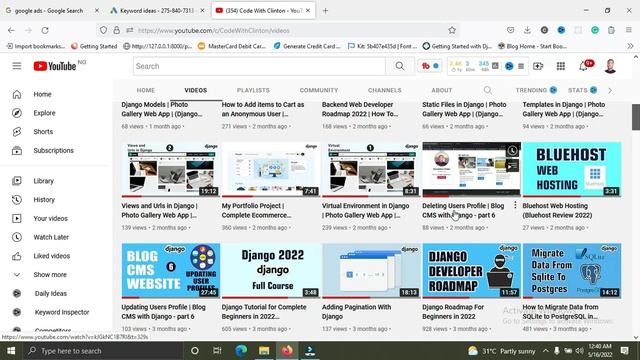Open a new browser tab
The height and width of the screenshot is (360, 640).
point(325,11)
